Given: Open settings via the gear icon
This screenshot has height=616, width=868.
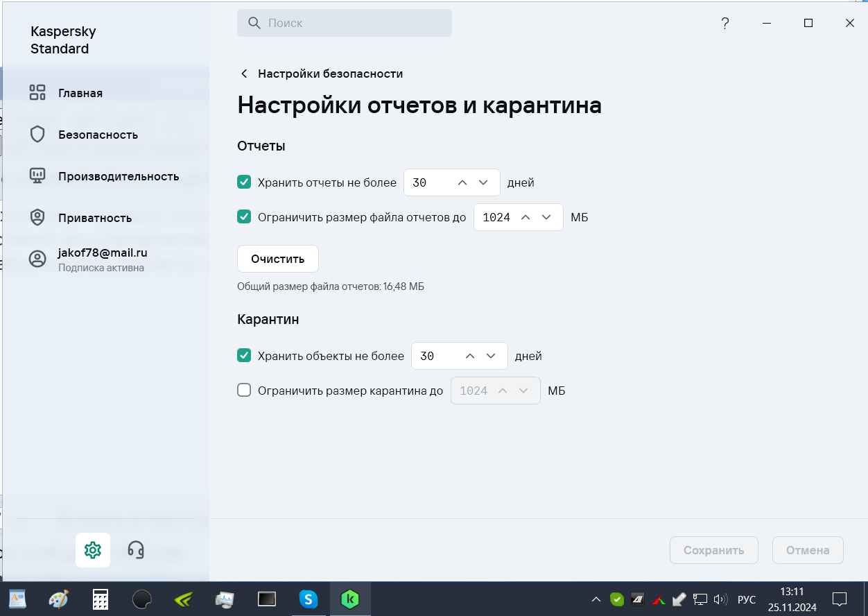Looking at the screenshot, I should [x=93, y=550].
